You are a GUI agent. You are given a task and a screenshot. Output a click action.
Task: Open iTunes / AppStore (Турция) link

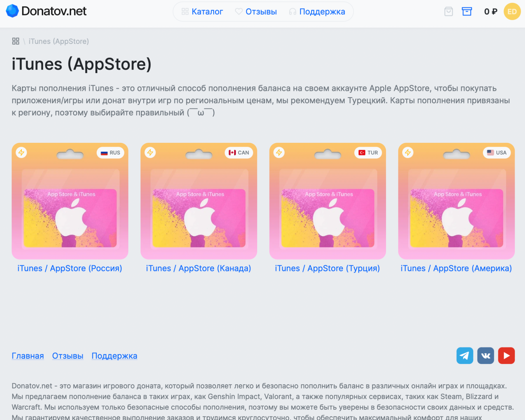tap(328, 268)
